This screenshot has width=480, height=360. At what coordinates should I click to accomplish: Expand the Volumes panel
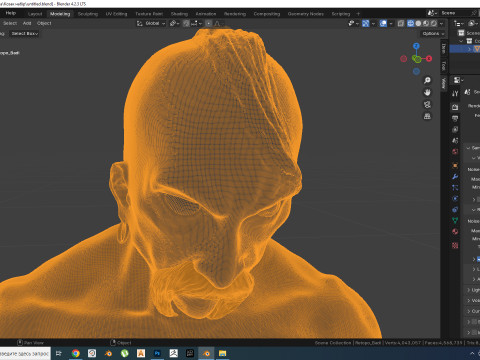[469, 301]
